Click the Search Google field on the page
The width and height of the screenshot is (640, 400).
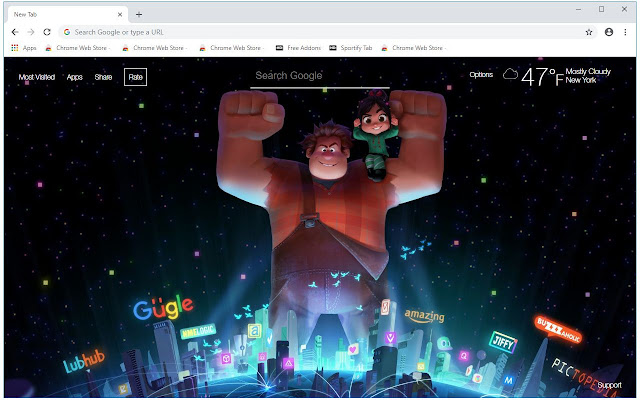(x=320, y=76)
